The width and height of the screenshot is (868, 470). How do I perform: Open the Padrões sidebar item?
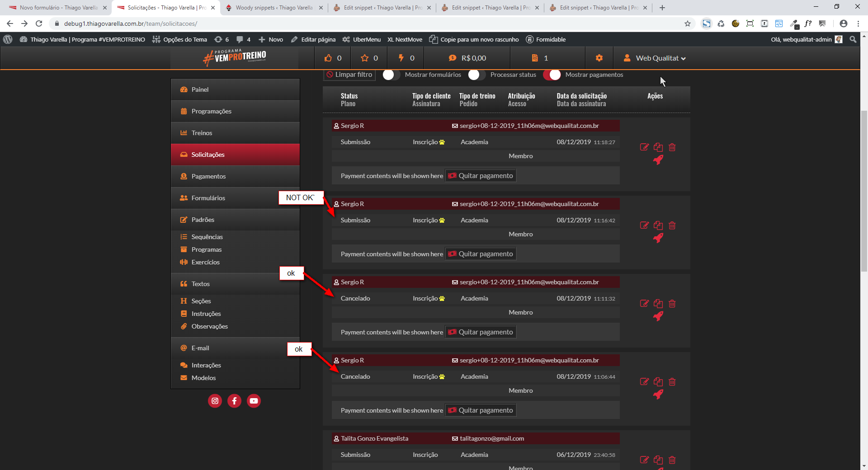point(235,220)
